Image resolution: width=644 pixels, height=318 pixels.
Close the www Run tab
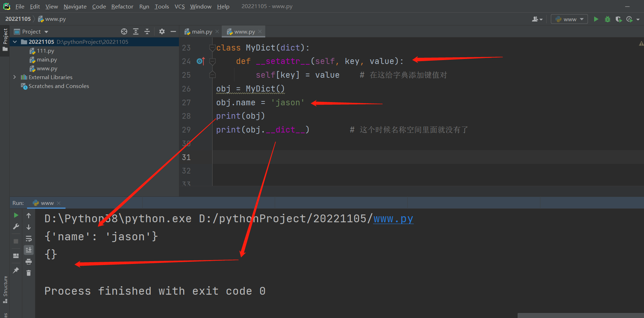[59, 203]
